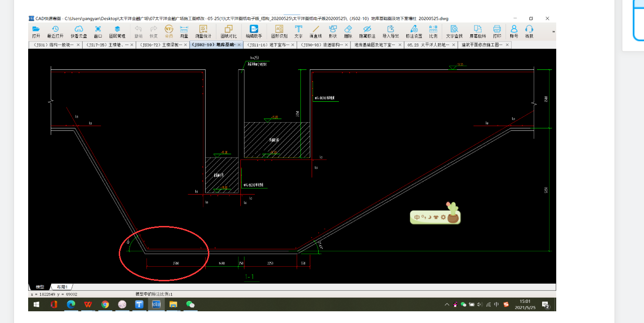This screenshot has height=323, width=644.
Task: Select the 窗口 window zoom tool
Action: click(98, 31)
